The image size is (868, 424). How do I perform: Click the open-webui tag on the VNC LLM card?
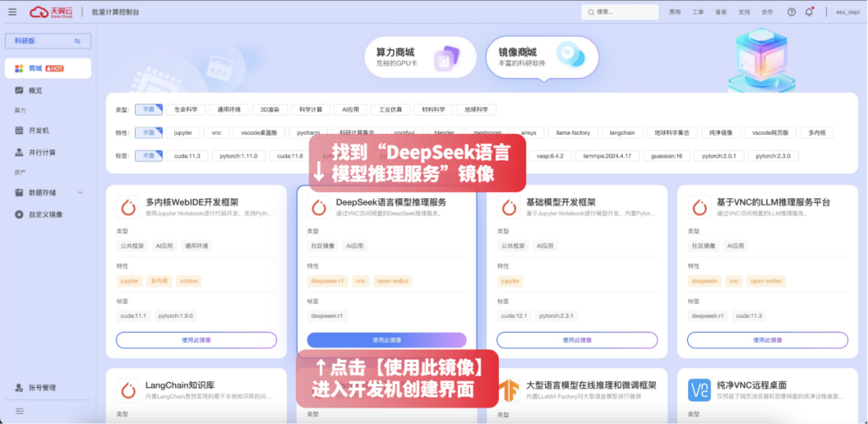pyautogui.click(x=766, y=281)
